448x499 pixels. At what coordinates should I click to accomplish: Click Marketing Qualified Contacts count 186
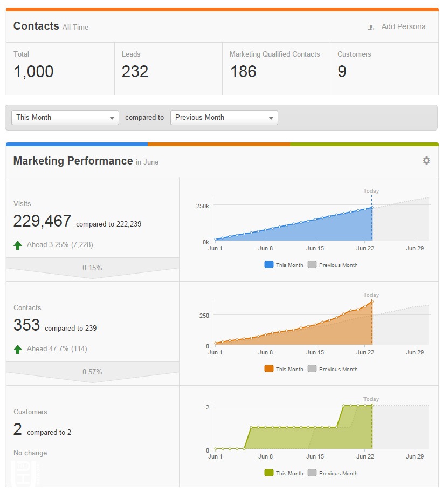point(243,71)
